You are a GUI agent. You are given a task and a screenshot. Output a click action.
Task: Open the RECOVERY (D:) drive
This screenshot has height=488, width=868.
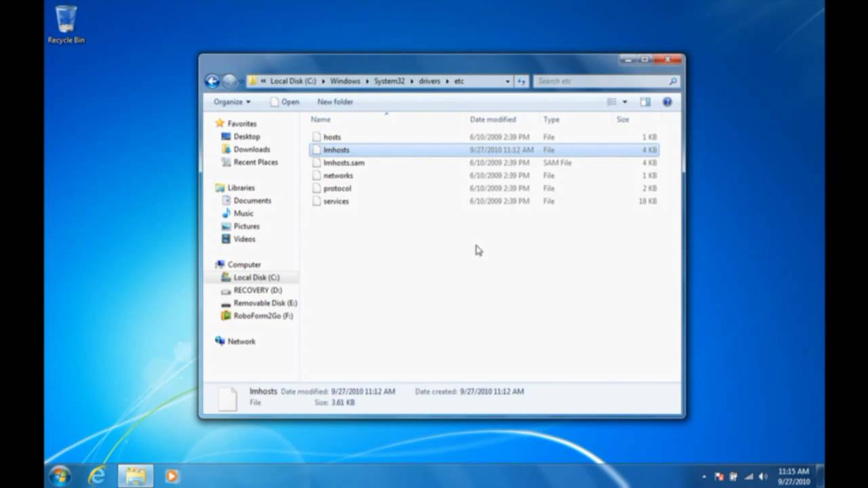tap(258, 290)
